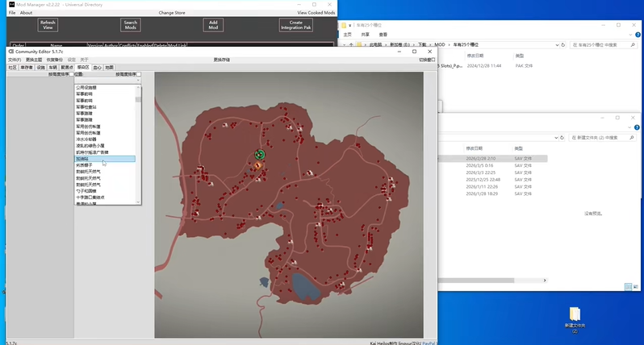Image resolution: width=644 pixels, height=345 pixels.
Task: Click the orange home base marker on map
Action: click(257, 165)
